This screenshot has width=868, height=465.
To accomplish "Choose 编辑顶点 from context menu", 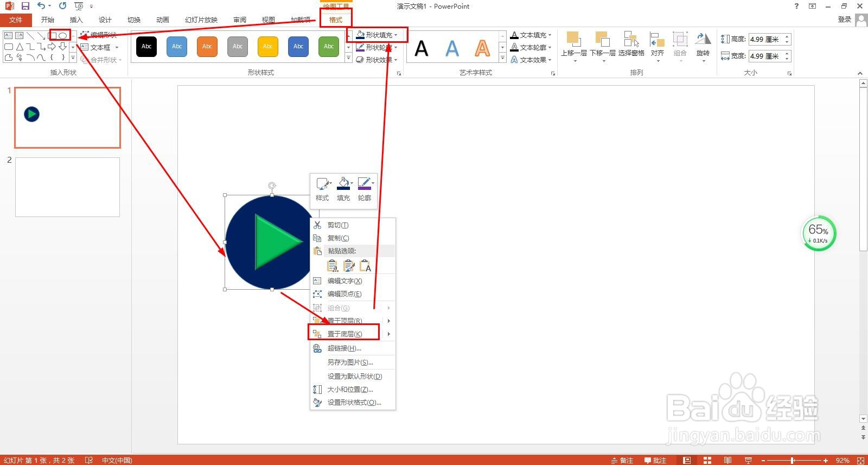I will [353, 294].
